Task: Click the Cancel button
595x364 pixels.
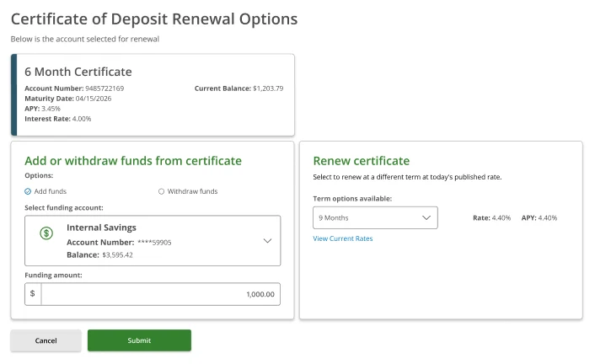Action: pyautogui.click(x=46, y=340)
